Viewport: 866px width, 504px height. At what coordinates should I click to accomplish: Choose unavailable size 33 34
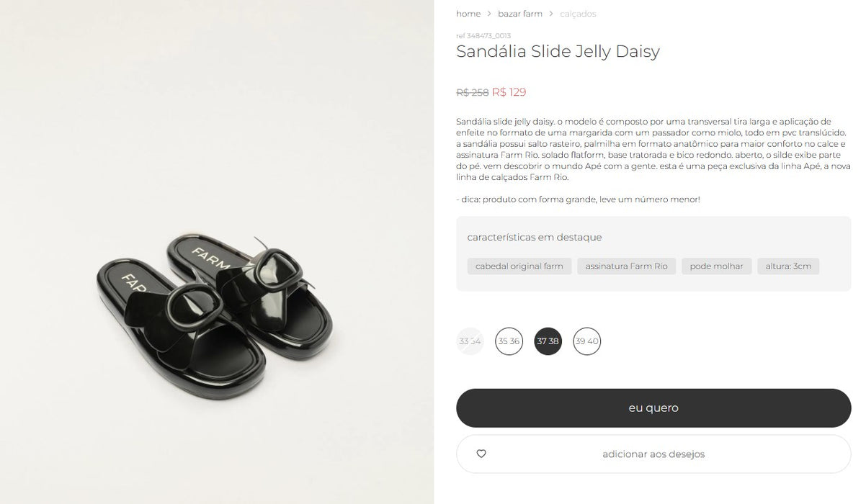coord(470,341)
